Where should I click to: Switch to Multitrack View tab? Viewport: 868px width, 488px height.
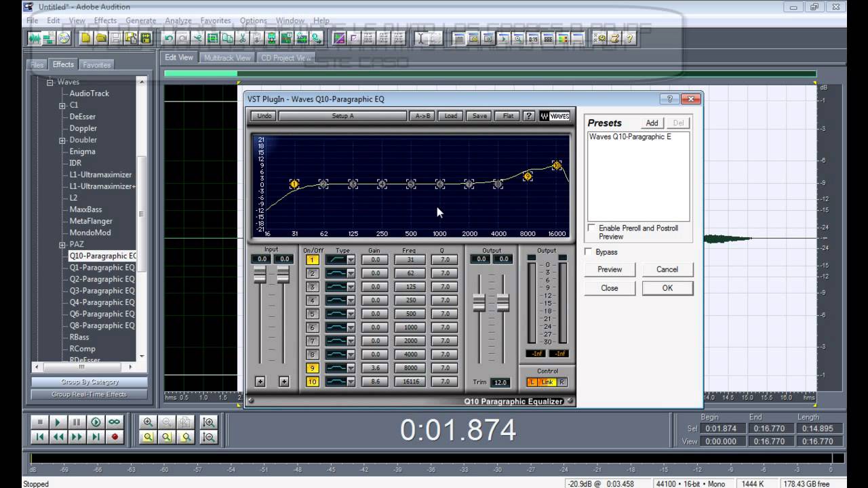227,58
